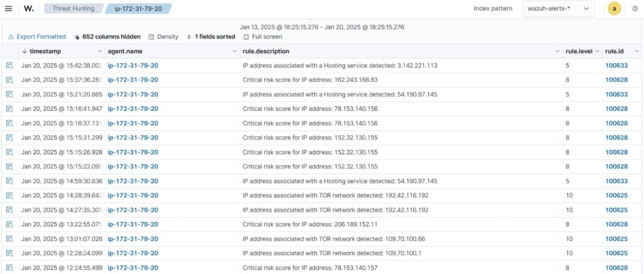
Task: Select rule level 10 in 14:27:35 row
Action: [x=569, y=210]
